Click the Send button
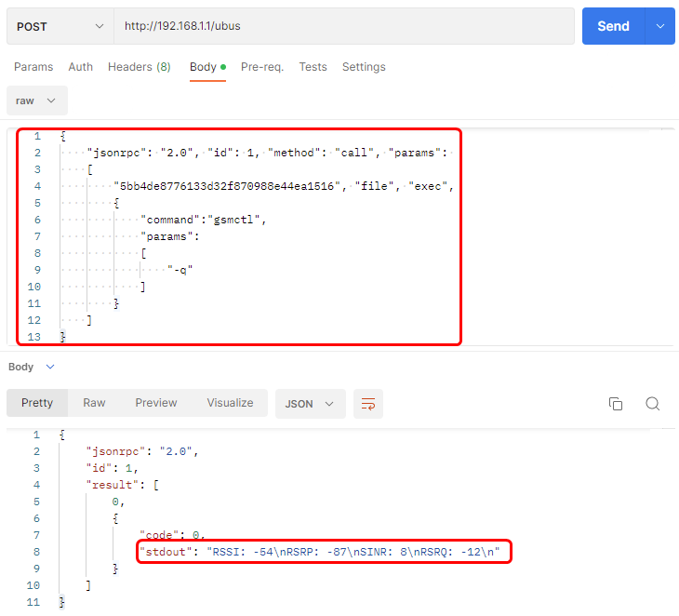Screen dimensions: 679x616 [613, 26]
